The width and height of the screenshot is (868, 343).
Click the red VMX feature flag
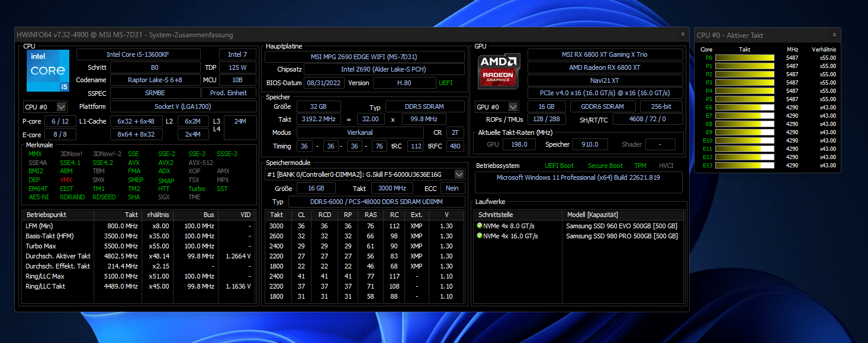[66, 180]
